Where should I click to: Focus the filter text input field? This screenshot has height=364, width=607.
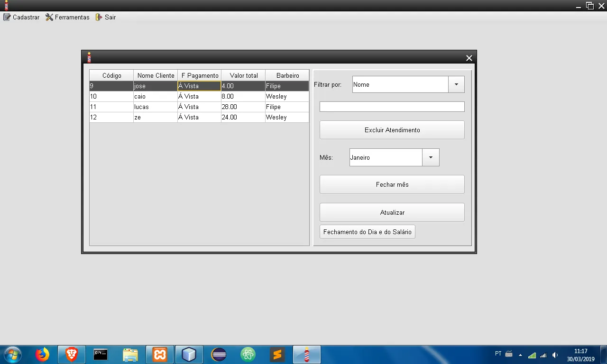pos(392,107)
